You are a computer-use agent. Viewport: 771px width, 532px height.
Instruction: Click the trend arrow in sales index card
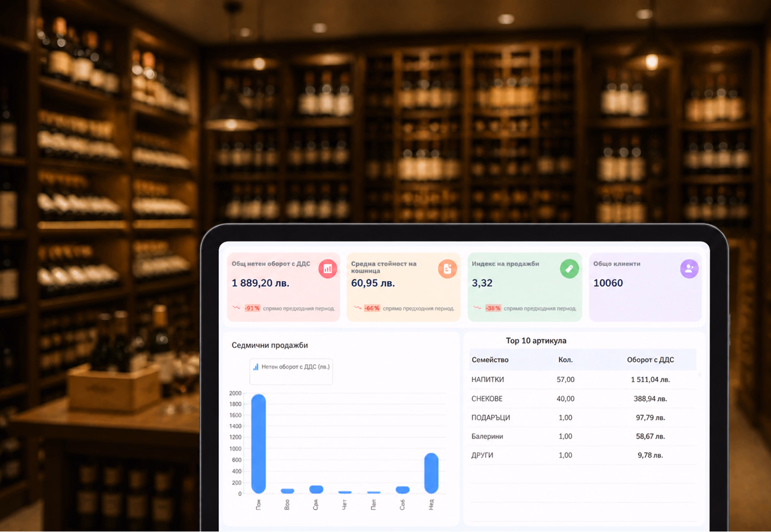pos(477,308)
